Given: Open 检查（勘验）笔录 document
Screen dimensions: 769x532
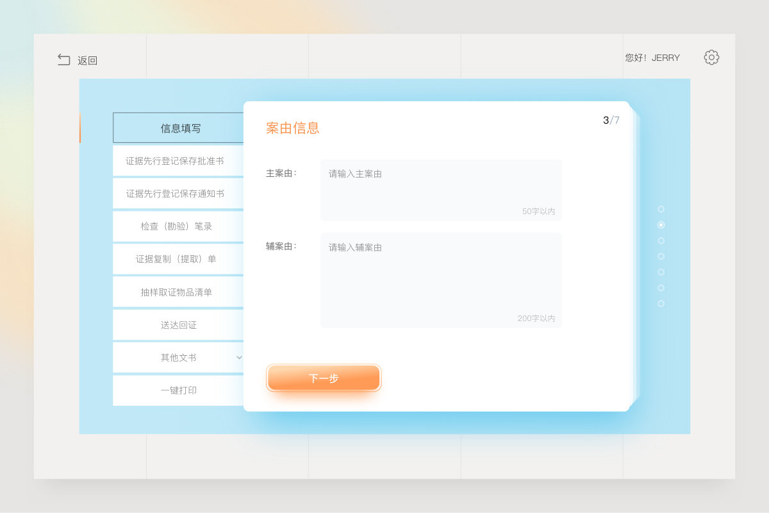Looking at the screenshot, I should pyautogui.click(x=176, y=226).
